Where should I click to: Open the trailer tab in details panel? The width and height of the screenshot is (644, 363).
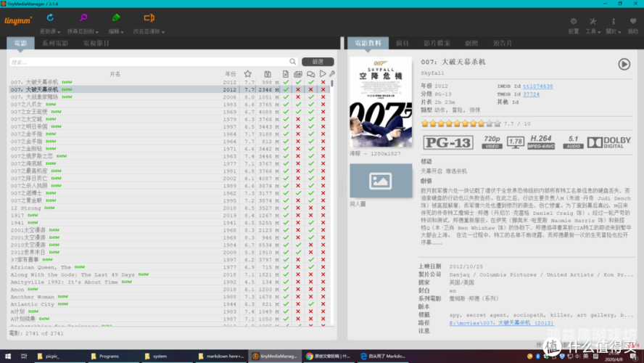[503, 43]
